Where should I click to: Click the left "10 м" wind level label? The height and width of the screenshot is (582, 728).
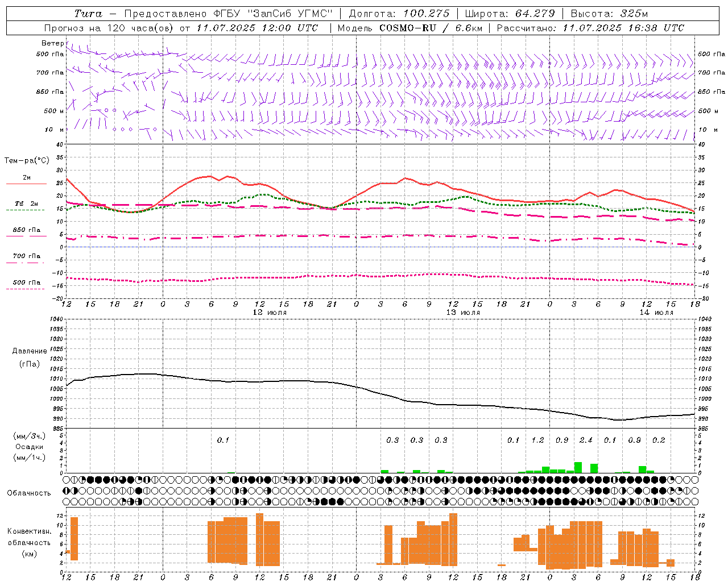[55, 130]
